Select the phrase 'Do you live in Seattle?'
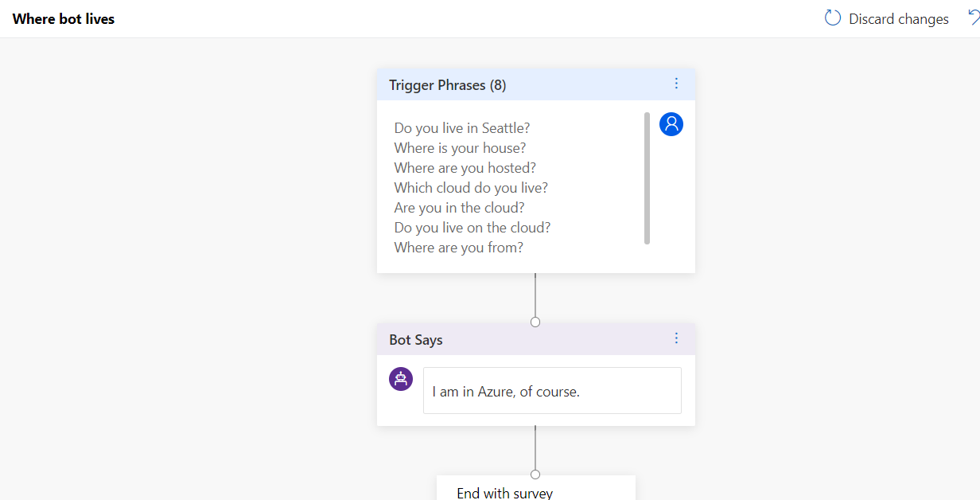This screenshot has height=500, width=980. coord(462,127)
